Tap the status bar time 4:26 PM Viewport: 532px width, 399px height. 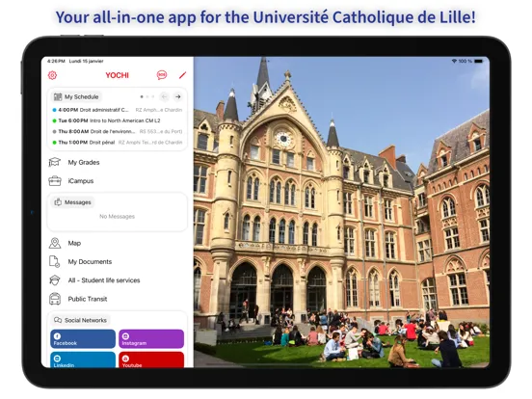[56, 61]
